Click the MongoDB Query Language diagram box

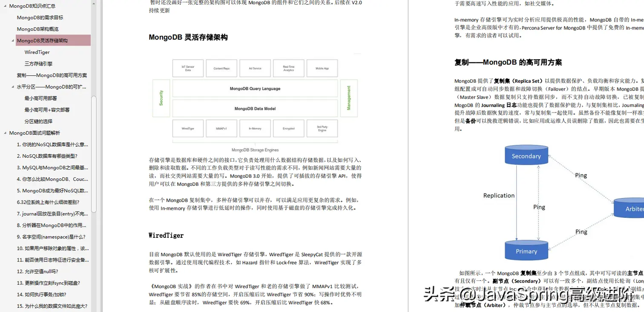(255, 88)
